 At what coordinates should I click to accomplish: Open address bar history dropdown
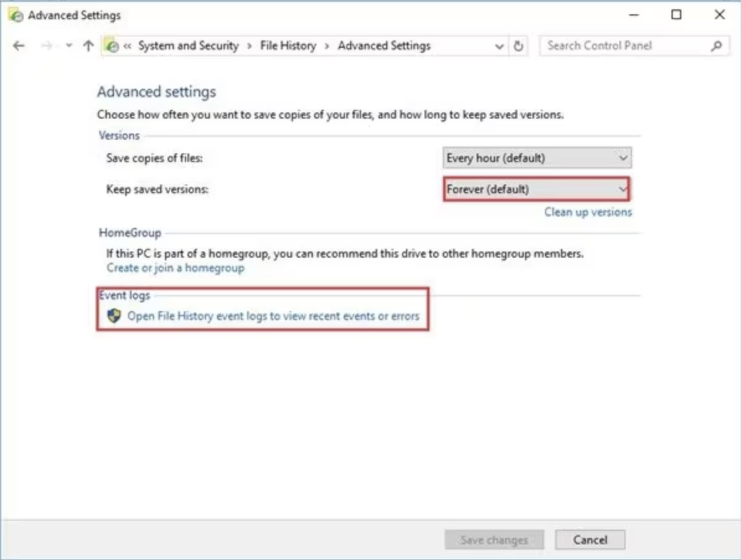pyautogui.click(x=499, y=47)
